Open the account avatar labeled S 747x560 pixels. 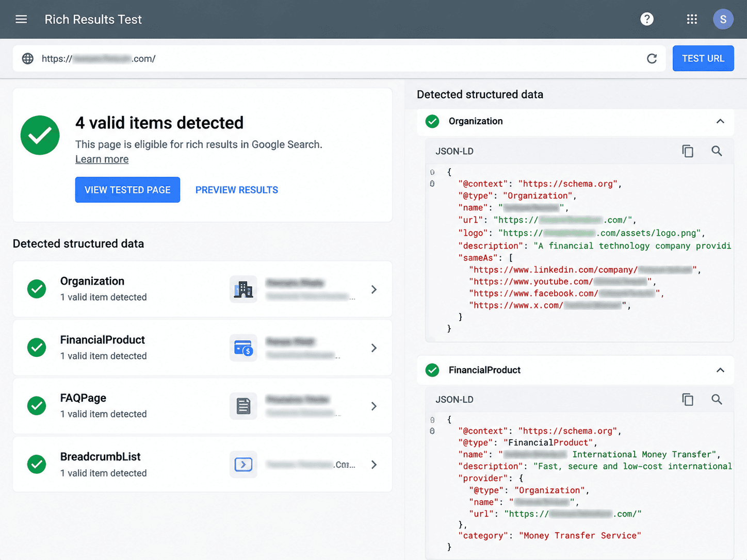tap(723, 20)
